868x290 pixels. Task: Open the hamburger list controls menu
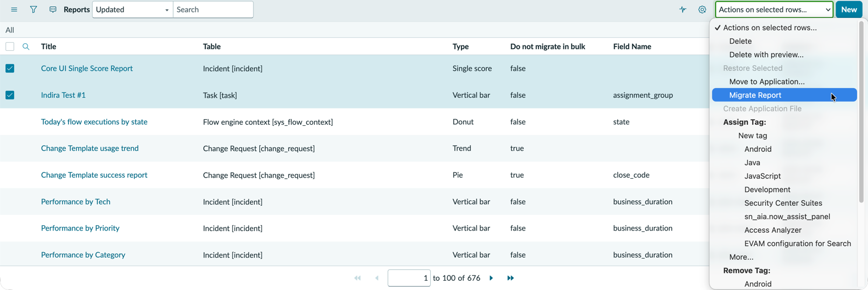click(x=14, y=10)
